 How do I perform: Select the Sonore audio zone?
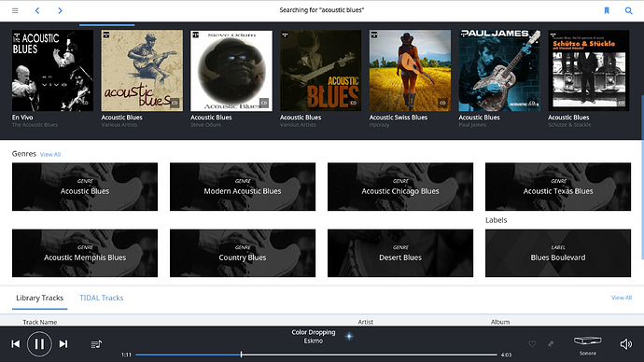(x=588, y=345)
